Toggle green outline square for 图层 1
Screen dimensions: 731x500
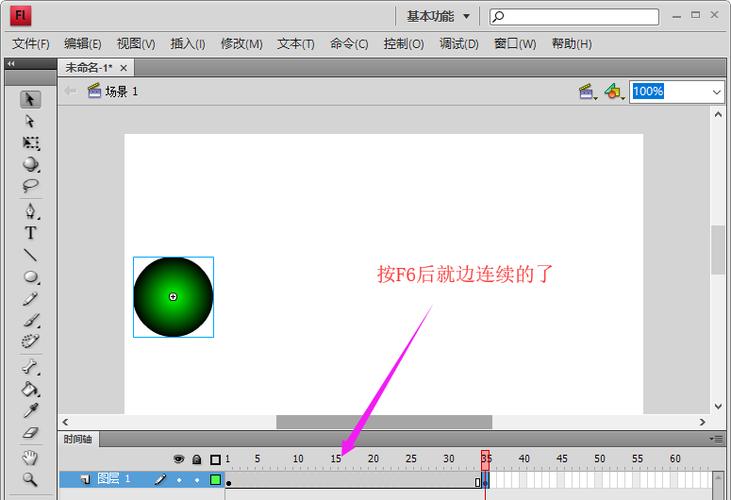click(x=215, y=479)
